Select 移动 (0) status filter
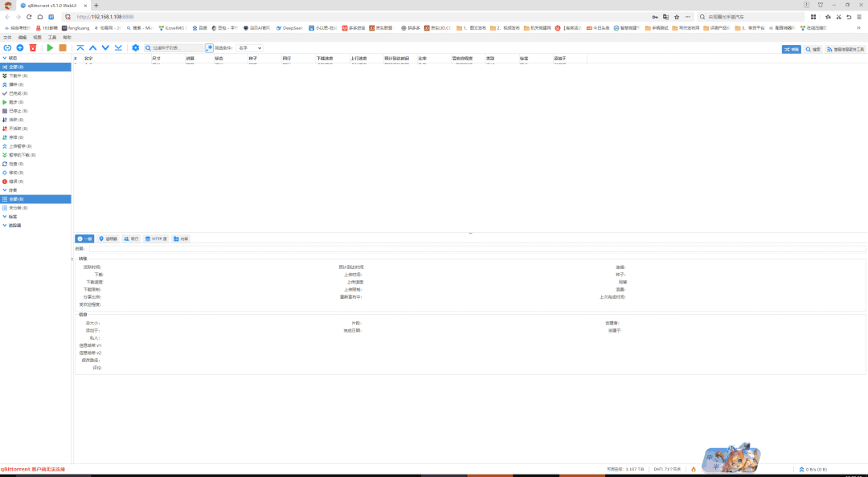The image size is (868, 477). (x=35, y=173)
